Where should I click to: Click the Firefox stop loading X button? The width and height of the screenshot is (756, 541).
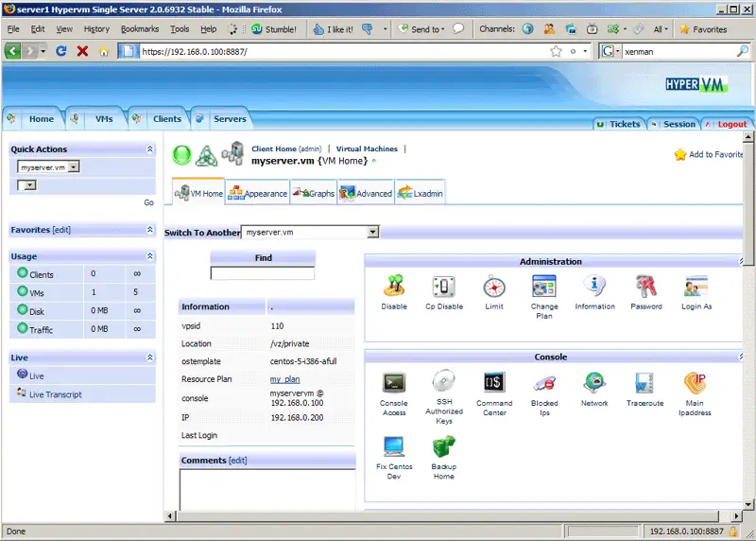tap(82, 51)
